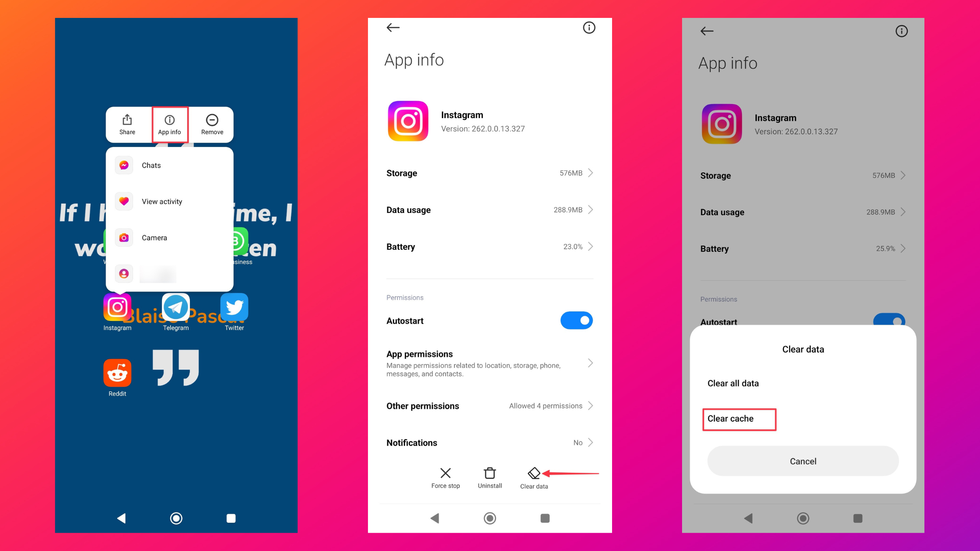The width and height of the screenshot is (980, 551).
Task: Tap the Twitter app icon
Action: [234, 308]
